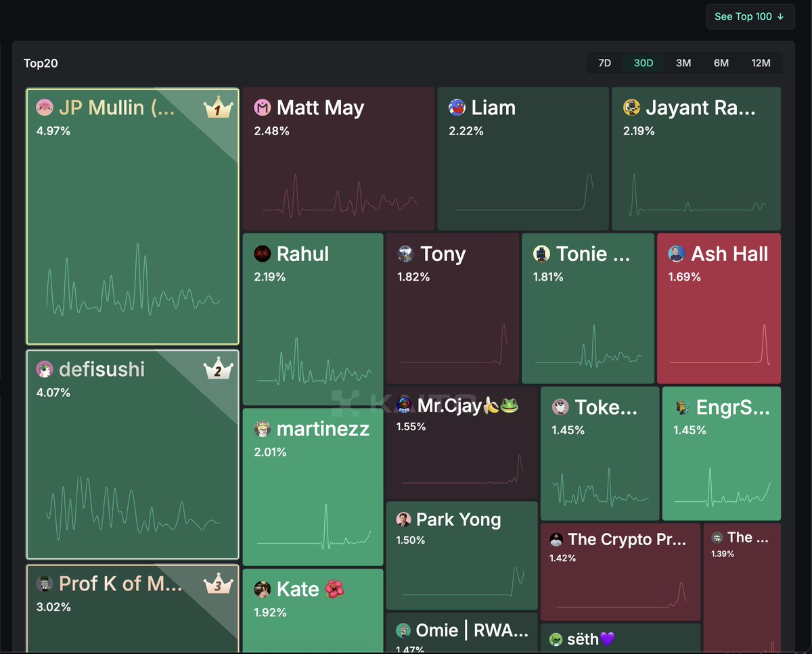Click Mr.Cjay's avatar icon
Viewport: 812px width, 654px height.
tap(405, 405)
